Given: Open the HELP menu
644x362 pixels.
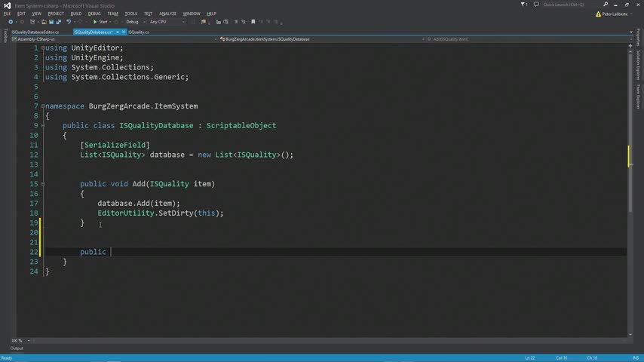Looking at the screenshot, I should click(x=211, y=14).
